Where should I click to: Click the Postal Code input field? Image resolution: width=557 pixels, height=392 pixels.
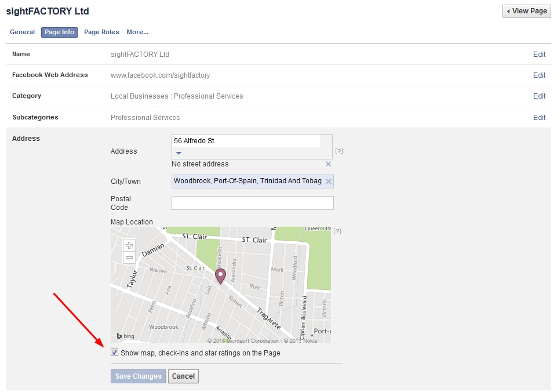[253, 203]
